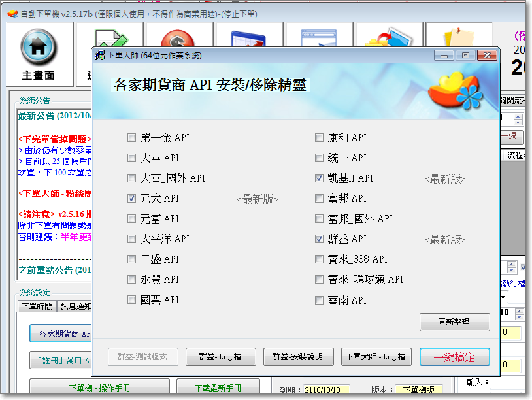The width and height of the screenshot is (532, 400).
Task: Maximize the 下單大師 dialog
Action: coord(465,56)
